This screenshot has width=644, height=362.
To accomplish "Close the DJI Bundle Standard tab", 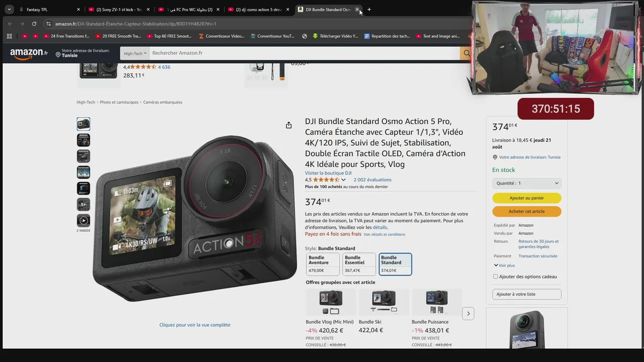I will tap(357, 10).
